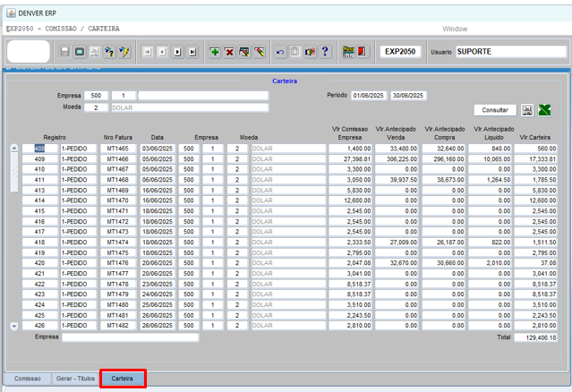Click calculator icon next to Consultar
The height and width of the screenshot is (392, 572).
pos(527,110)
